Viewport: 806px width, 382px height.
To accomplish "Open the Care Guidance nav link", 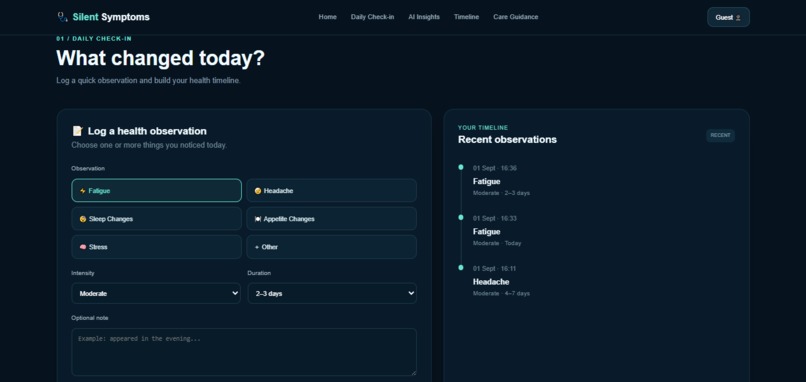I will [516, 17].
